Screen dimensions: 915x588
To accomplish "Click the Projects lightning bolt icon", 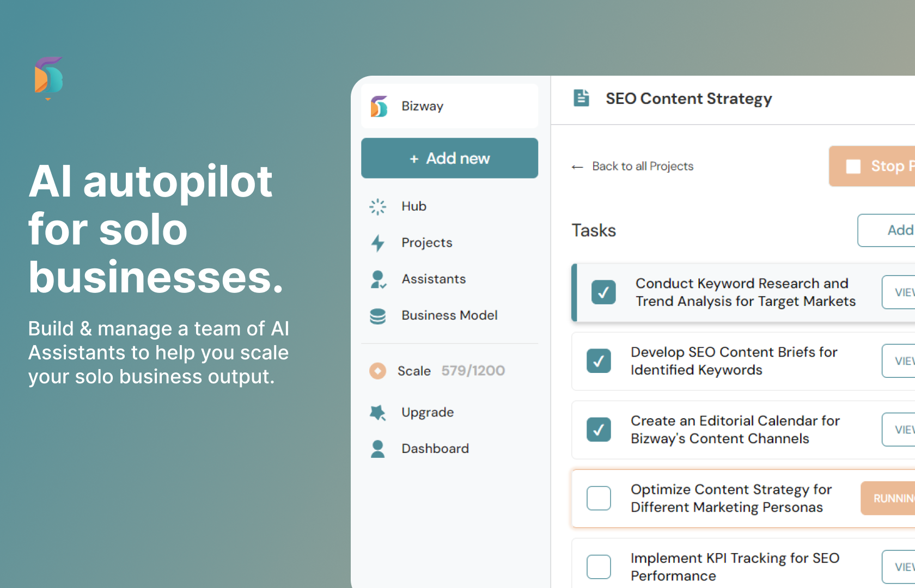I will [377, 243].
